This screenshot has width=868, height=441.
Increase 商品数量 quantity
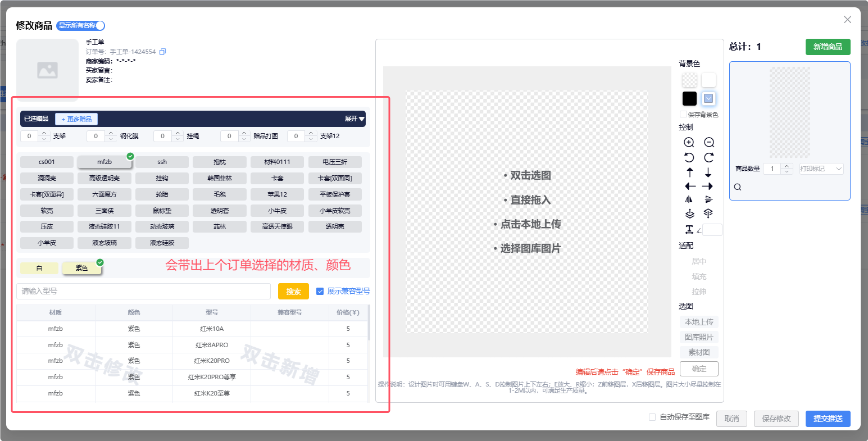coord(787,166)
